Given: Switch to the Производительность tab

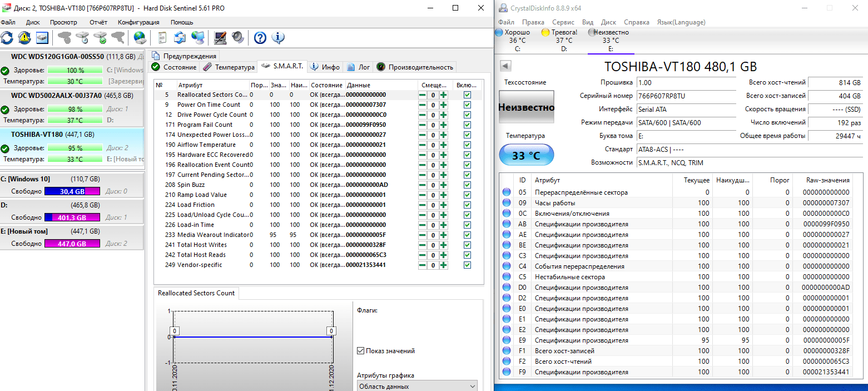Looking at the screenshot, I should click(415, 67).
